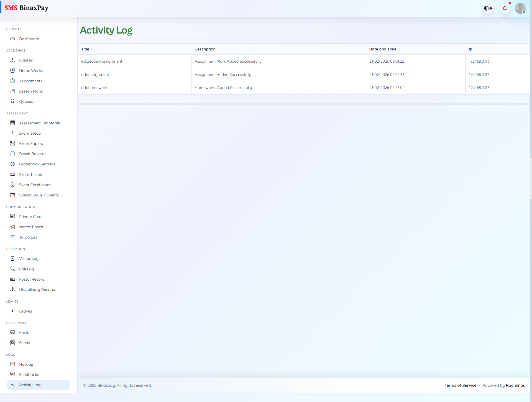
Task: Click the Notice Board megaphone icon
Action: point(13,227)
